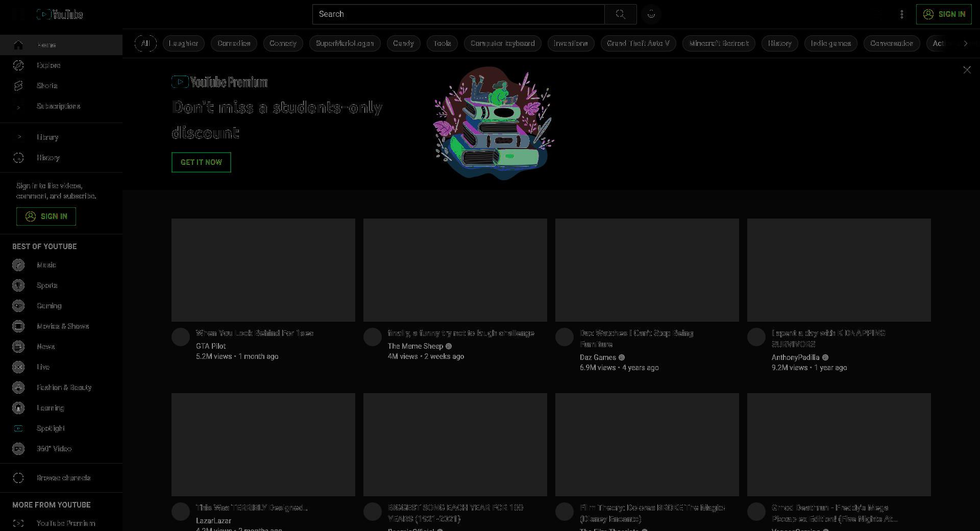Click the Daz Games channel avatar
The image size is (980, 531).
point(565,337)
